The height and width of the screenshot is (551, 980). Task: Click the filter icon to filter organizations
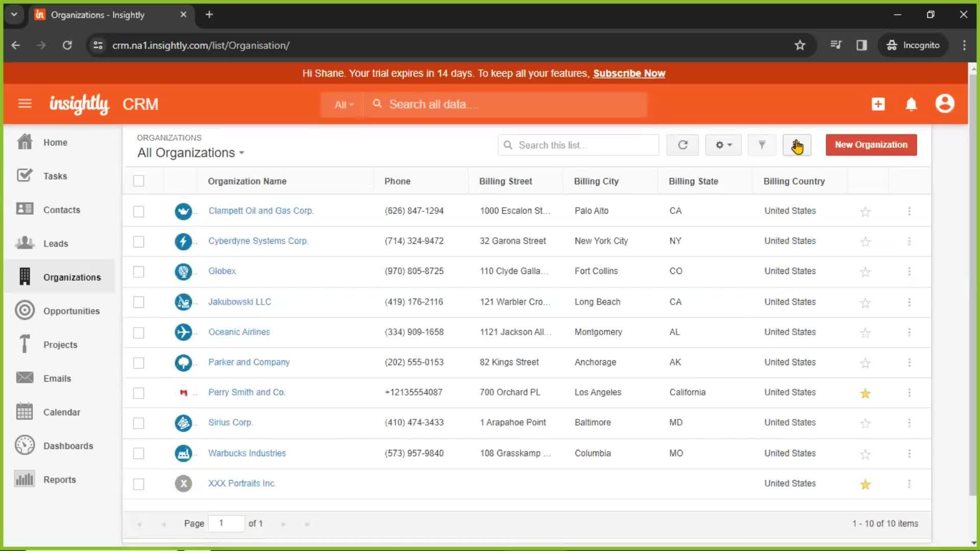[x=761, y=145]
